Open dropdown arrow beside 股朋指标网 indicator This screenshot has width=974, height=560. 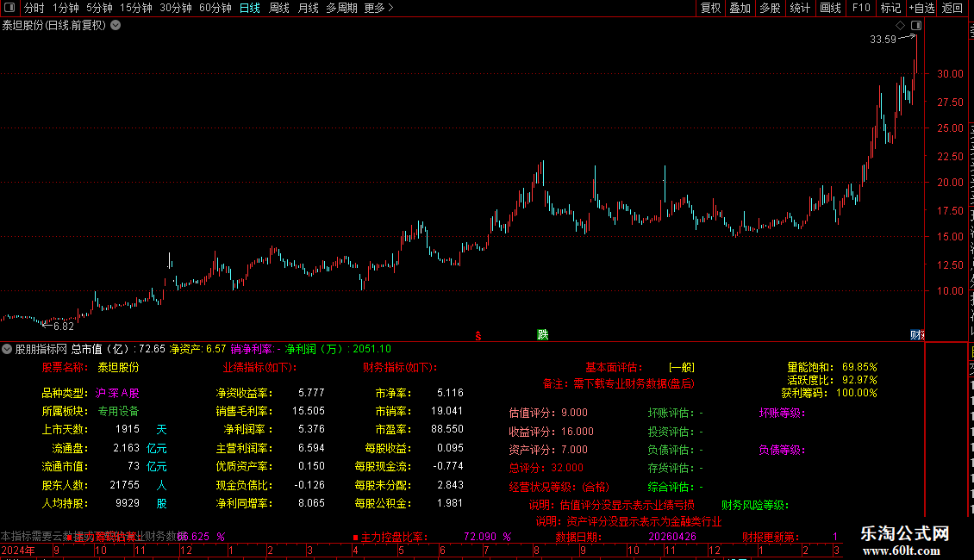click(7, 349)
